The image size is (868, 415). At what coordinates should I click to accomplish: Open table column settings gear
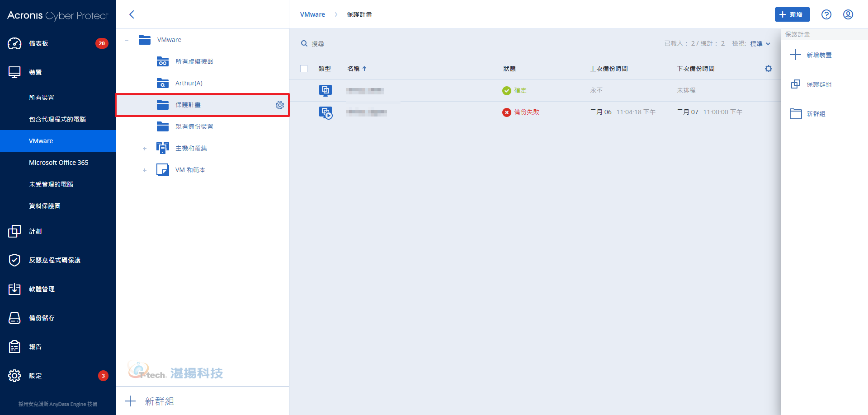769,69
